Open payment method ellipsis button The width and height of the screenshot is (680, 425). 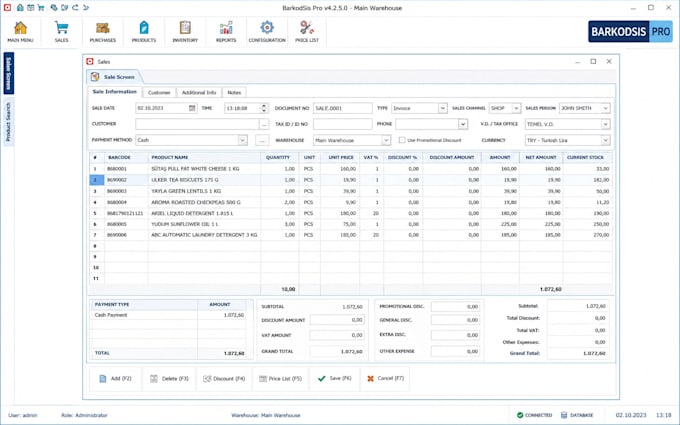point(262,140)
